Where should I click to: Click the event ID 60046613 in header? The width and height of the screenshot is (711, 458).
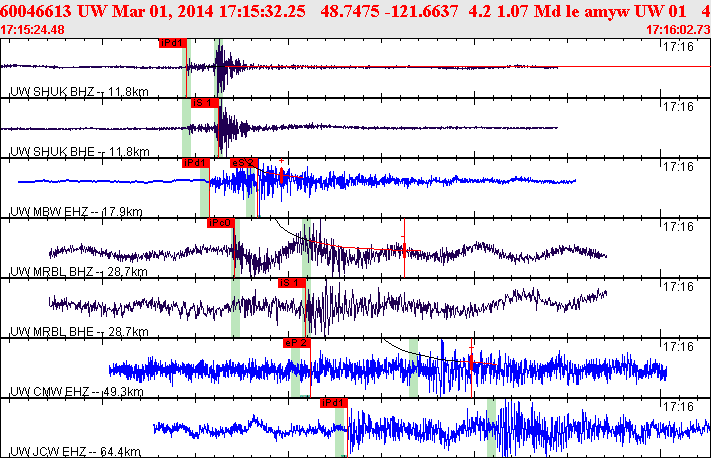(35, 11)
